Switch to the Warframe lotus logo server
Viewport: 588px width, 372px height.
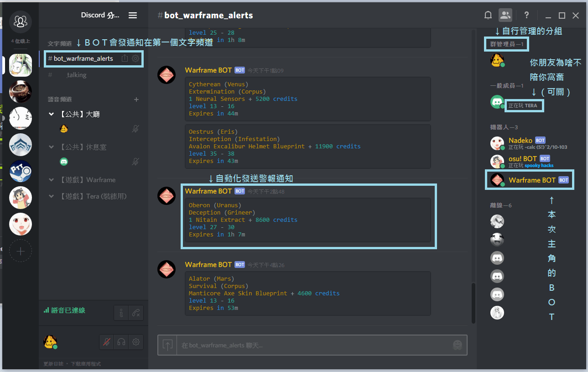coord(21,145)
